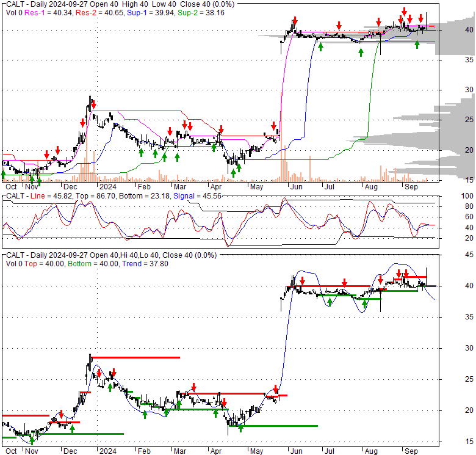Select the top chart's CALT Daily 2024-09-27 title
The width and height of the screenshot is (476, 455).
click(x=120, y=4)
